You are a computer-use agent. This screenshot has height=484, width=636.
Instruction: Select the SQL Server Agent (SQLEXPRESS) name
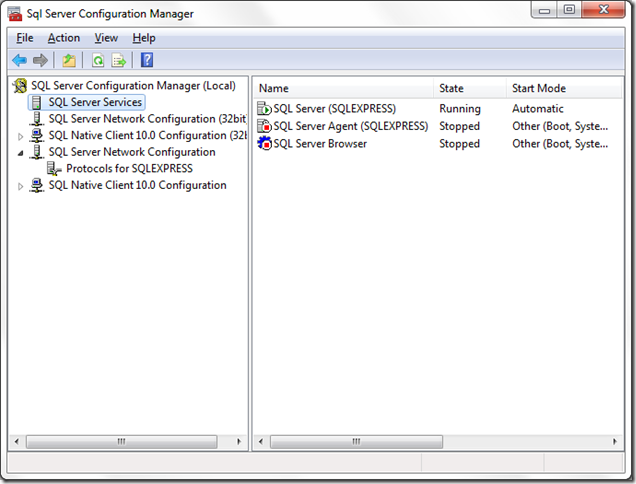351,126
